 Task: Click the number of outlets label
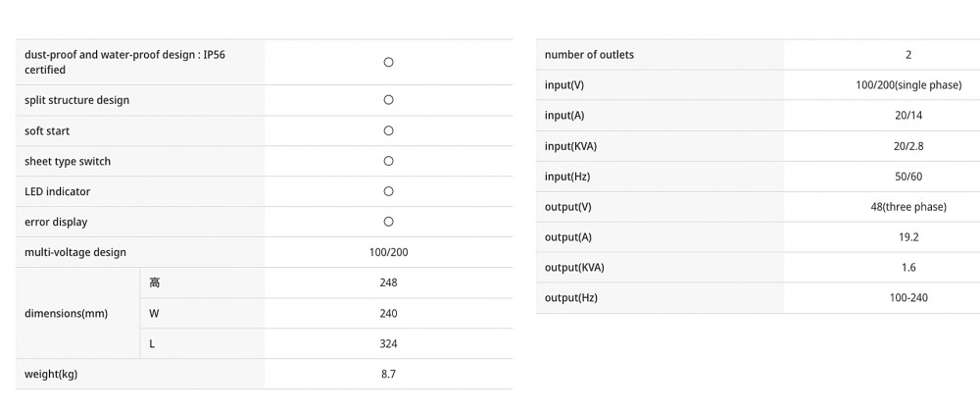pyautogui.click(x=589, y=54)
